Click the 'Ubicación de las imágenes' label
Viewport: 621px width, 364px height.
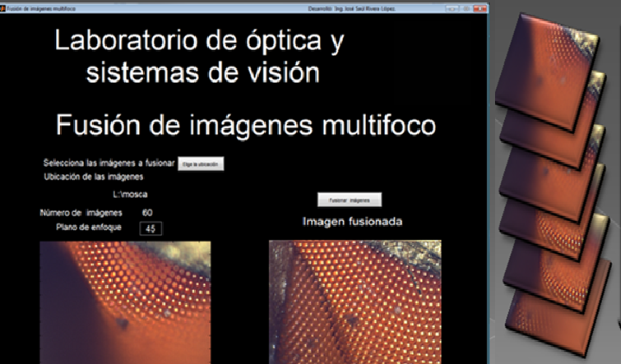[x=94, y=177]
